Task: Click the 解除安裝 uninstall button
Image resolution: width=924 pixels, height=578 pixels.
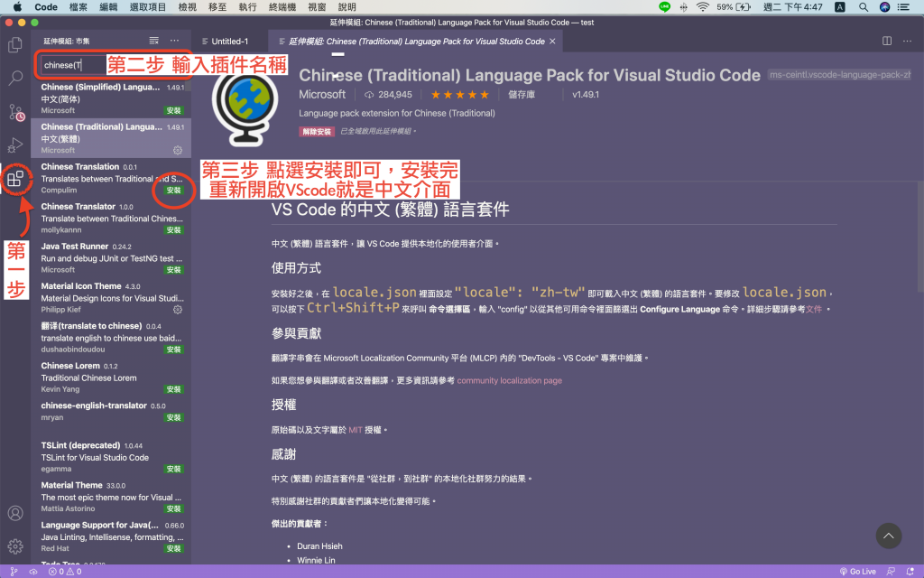Action: 317,132
